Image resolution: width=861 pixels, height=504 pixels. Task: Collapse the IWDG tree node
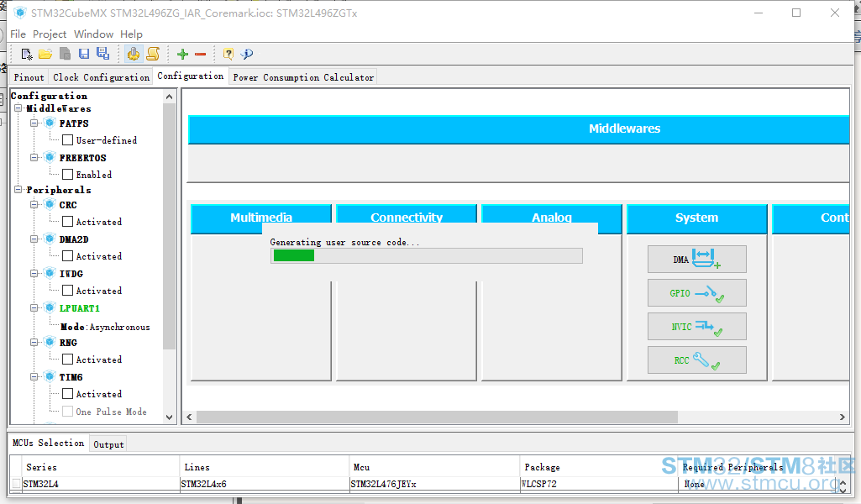coord(34,273)
